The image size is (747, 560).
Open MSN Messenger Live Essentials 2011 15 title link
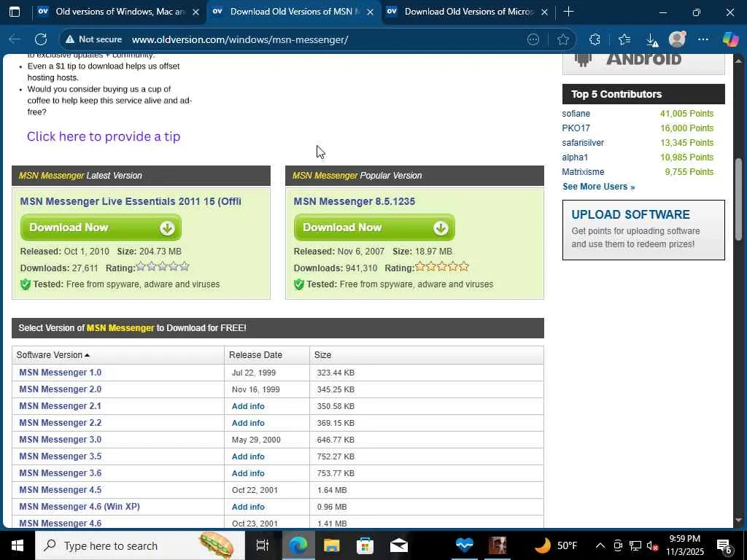[131, 201]
